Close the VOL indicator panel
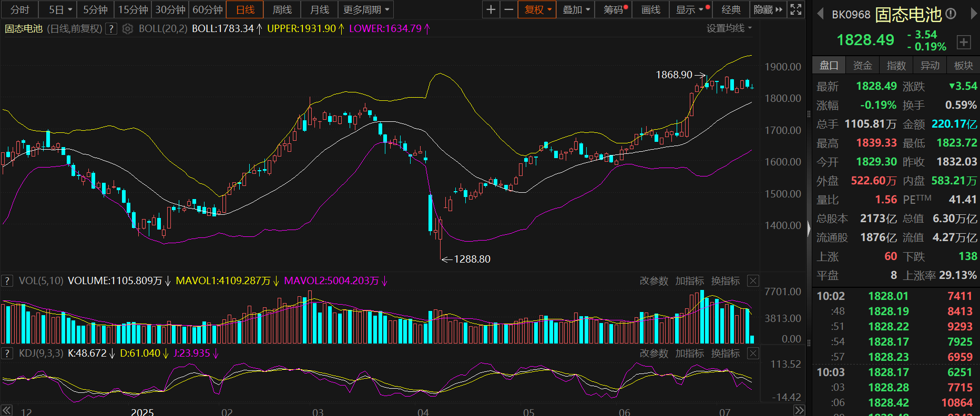980x416 pixels. (x=753, y=281)
